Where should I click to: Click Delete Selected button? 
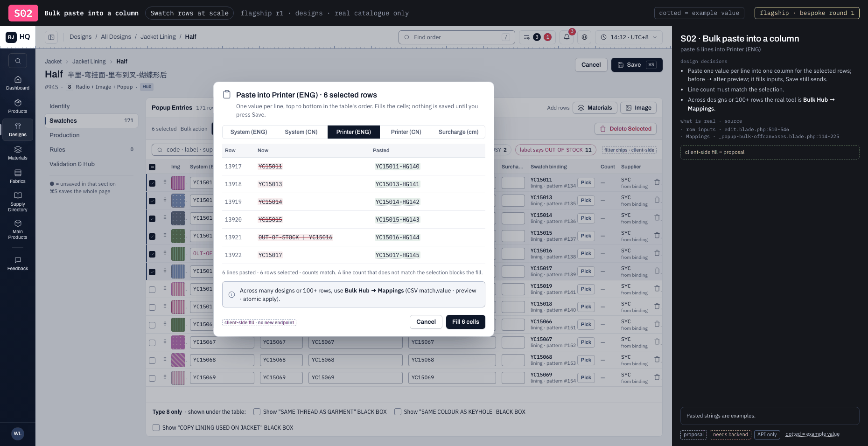point(626,129)
